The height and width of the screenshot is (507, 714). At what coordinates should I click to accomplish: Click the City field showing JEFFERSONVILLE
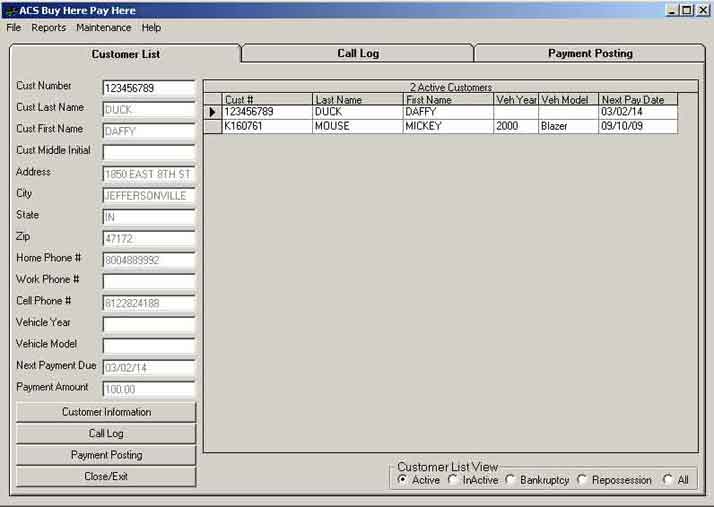click(x=149, y=196)
